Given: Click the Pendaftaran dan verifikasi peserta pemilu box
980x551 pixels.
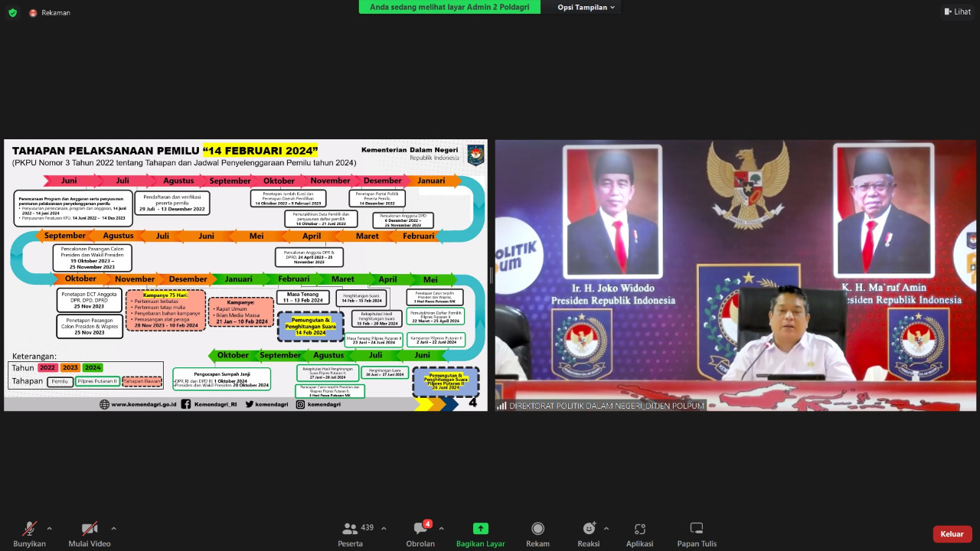Looking at the screenshot, I should pos(171,203).
